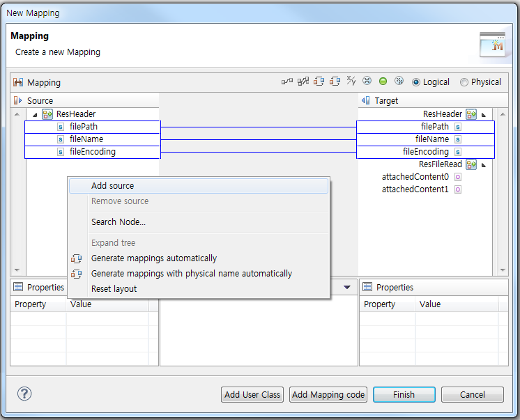Click the target pane's scroll-up arrow

[x=503, y=115]
